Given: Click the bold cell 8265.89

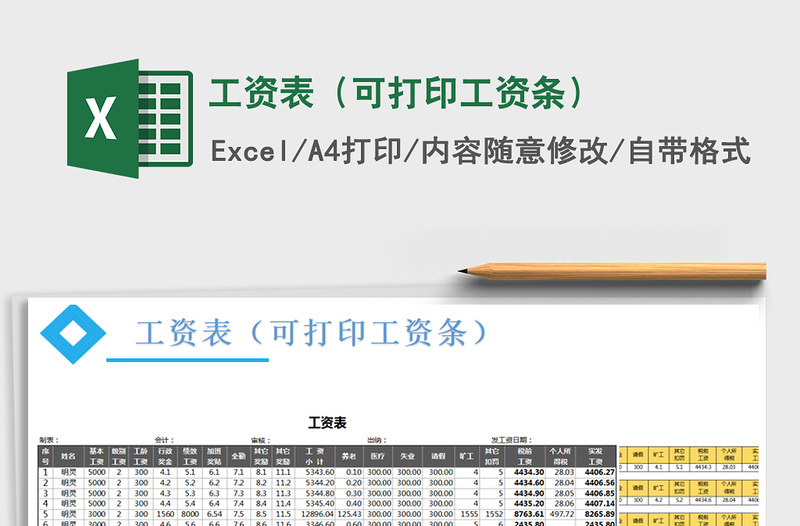Looking at the screenshot, I should 595,514.
